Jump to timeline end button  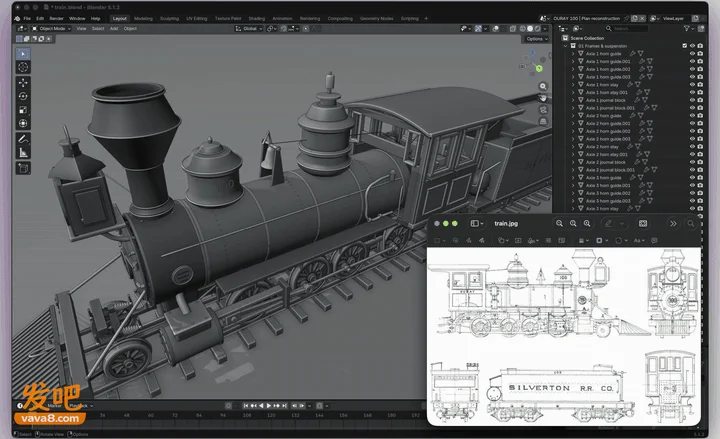coord(284,405)
